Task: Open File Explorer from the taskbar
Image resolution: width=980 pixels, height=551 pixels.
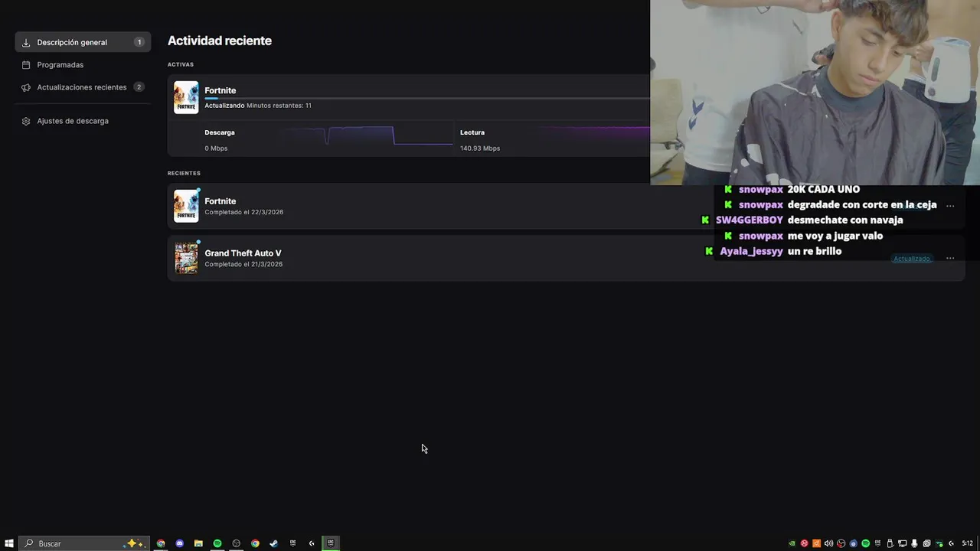Action: click(198, 543)
